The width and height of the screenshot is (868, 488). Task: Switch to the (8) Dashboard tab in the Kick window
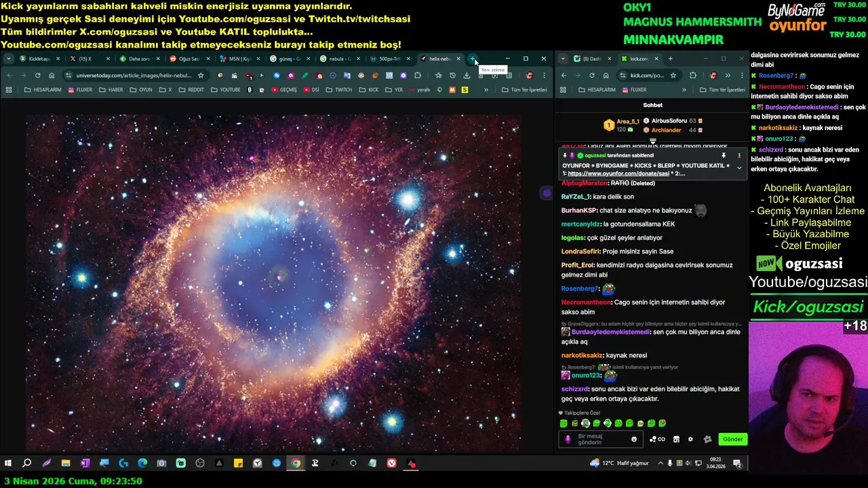[x=591, y=59]
